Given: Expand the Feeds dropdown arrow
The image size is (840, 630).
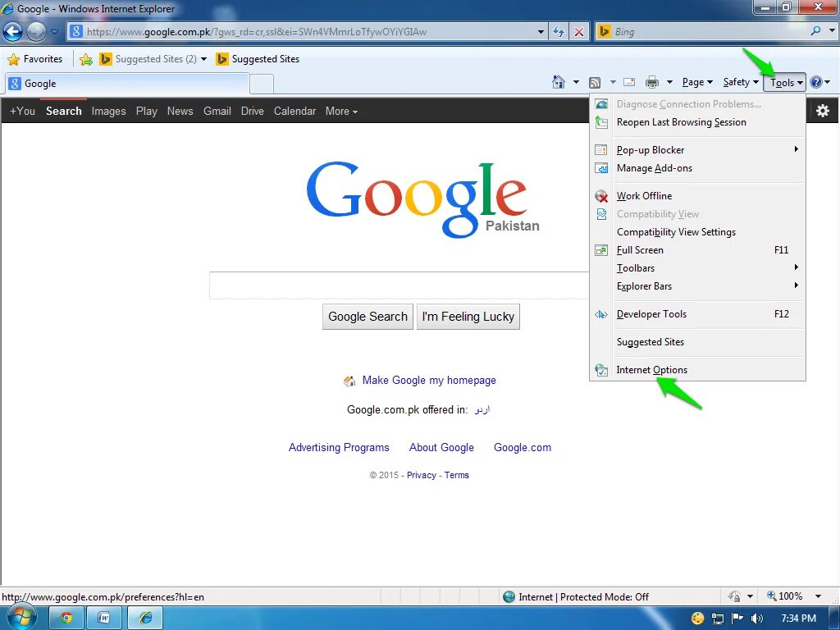Looking at the screenshot, I should [612, 82].
